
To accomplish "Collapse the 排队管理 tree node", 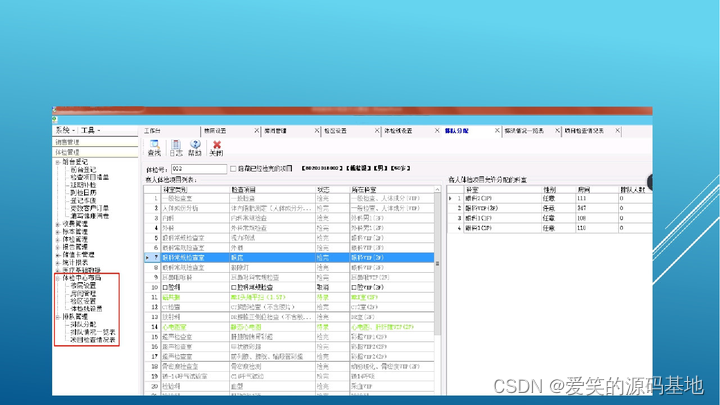I will click(x=58, y=317).
